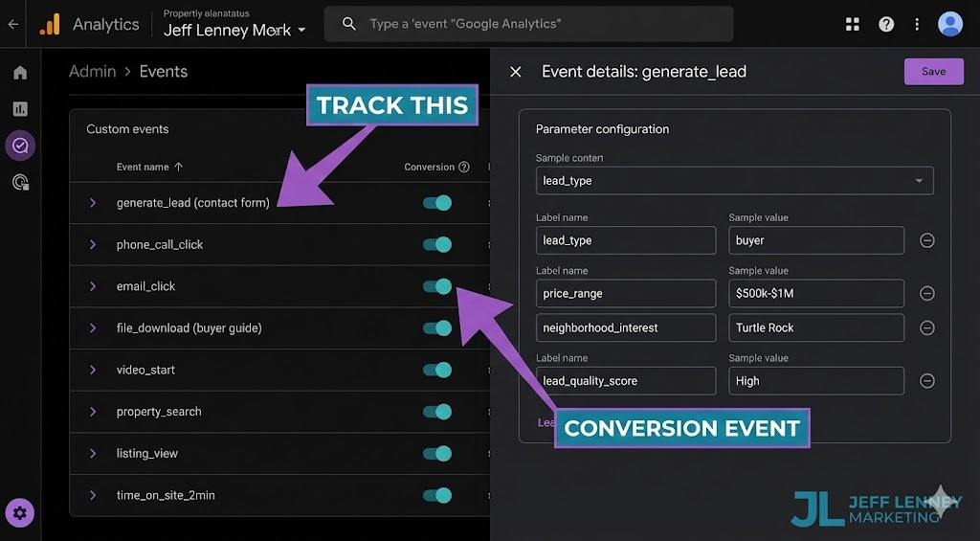
Task: Click the lead_type label name field
Action: tap(626, 240)
